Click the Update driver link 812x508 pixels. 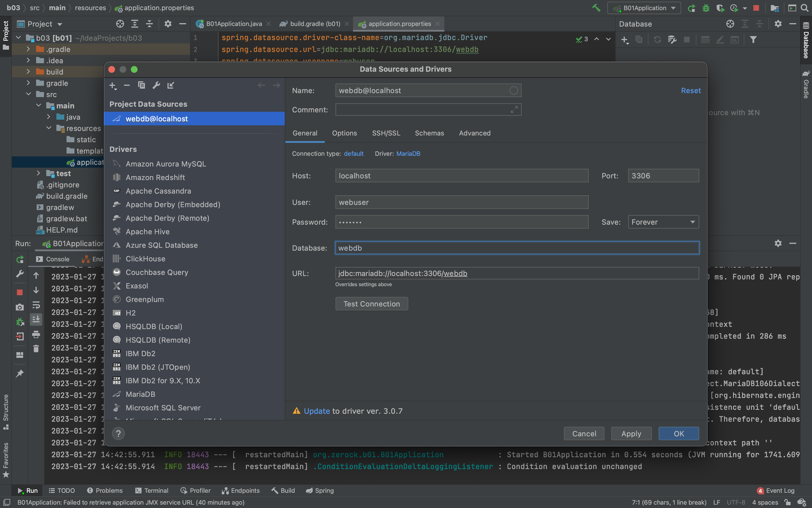click(316, 411)
